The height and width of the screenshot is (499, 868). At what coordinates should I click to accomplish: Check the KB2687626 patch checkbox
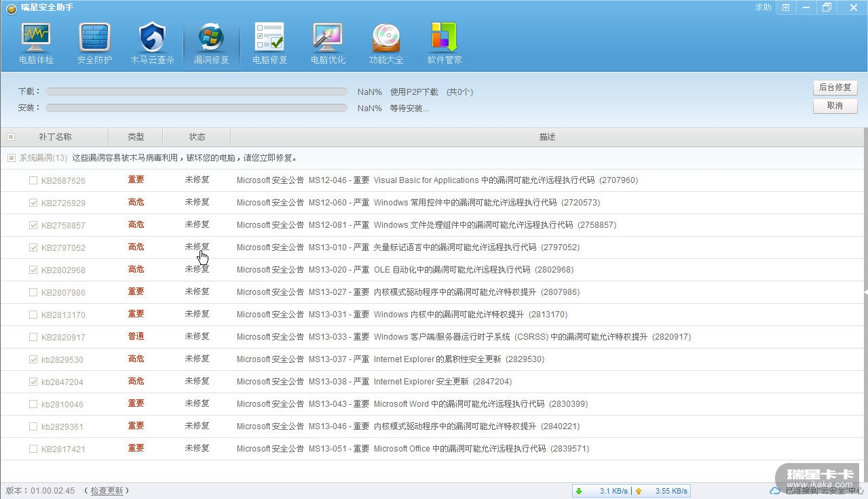coord(33,180)
